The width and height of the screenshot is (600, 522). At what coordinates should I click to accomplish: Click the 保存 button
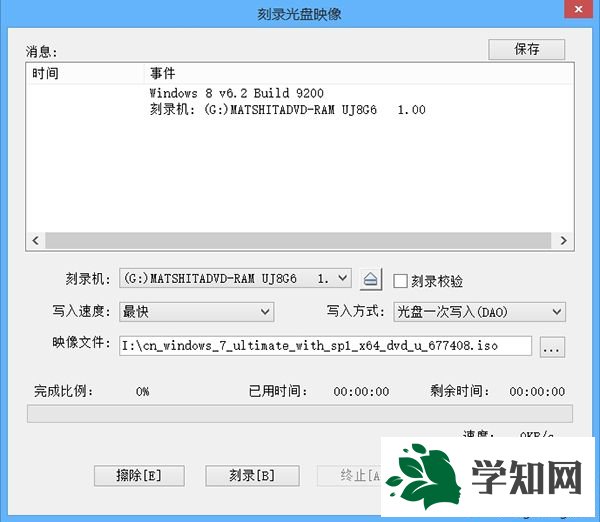point(527,49)
